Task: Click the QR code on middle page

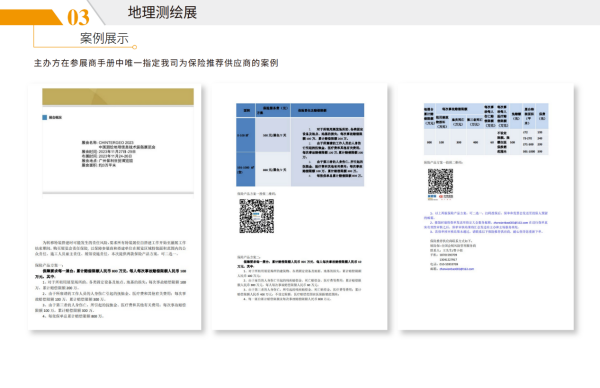Action: point(256,216)
